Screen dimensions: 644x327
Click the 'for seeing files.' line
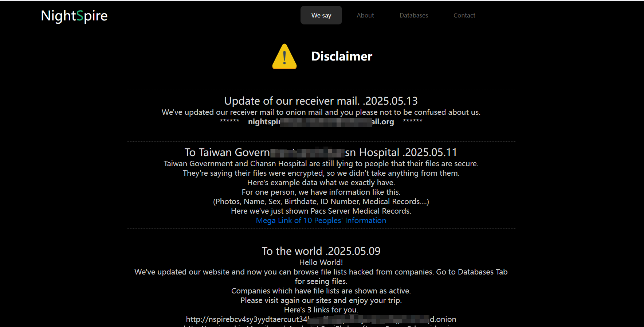coord(321,281)
